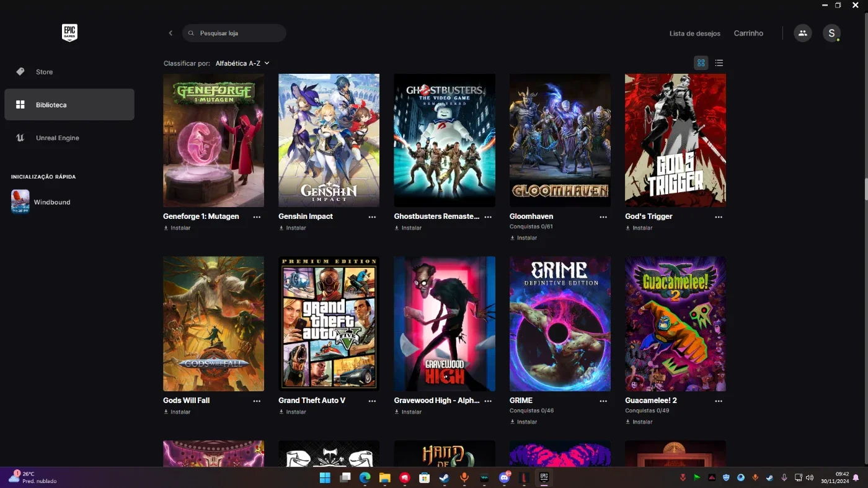This screenshot has width=868, height=488.
Task: Open the weather widget on taskbar
Action: pyautogui.click(x=32, y=477)
